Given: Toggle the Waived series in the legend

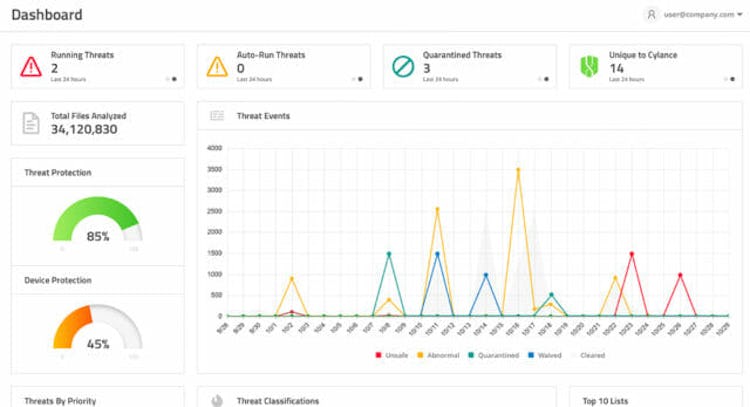Looking at the screenshot, I should click(545, 355).
